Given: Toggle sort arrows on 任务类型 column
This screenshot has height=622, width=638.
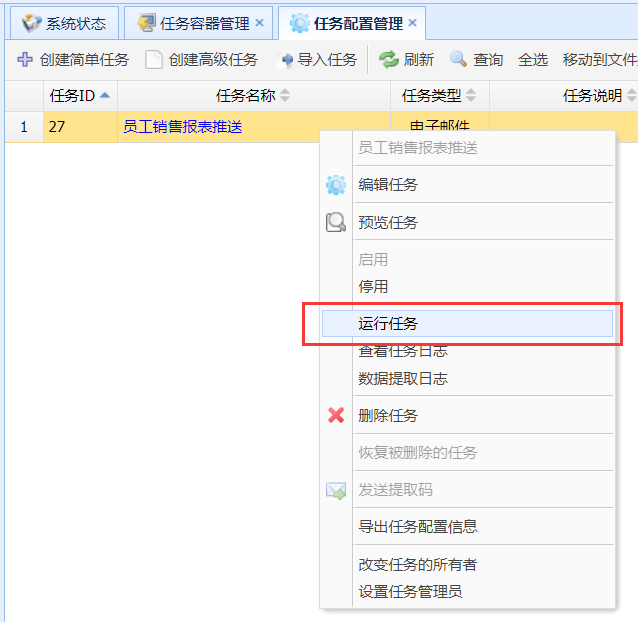Looking at the screenshot, I should click(x=471, y=96).
